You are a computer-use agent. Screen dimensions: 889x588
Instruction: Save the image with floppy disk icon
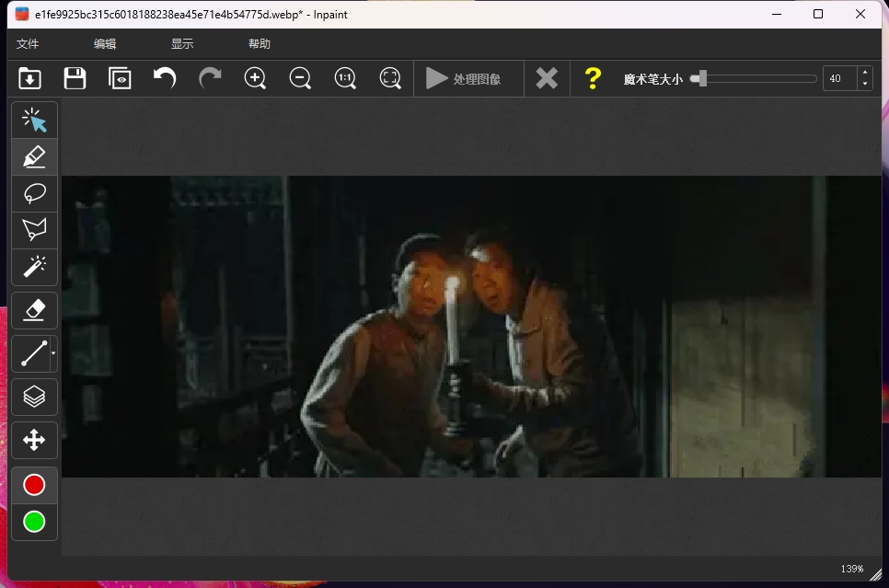75,78
